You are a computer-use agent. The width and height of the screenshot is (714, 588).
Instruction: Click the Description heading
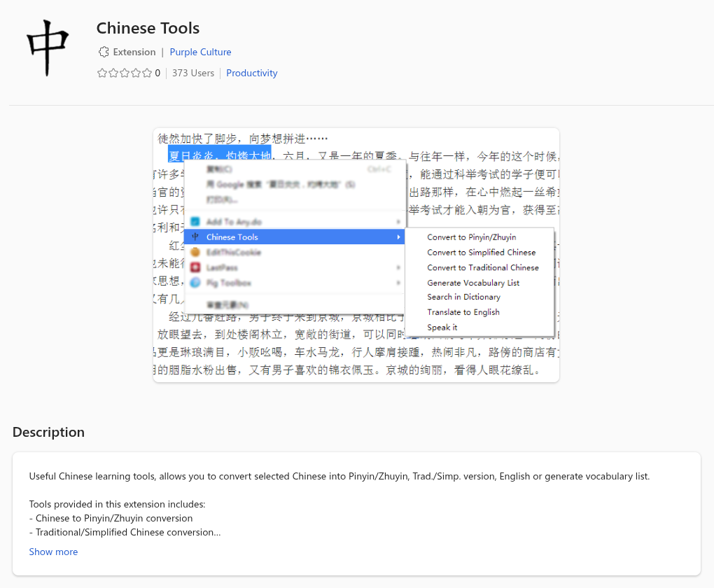49,432
